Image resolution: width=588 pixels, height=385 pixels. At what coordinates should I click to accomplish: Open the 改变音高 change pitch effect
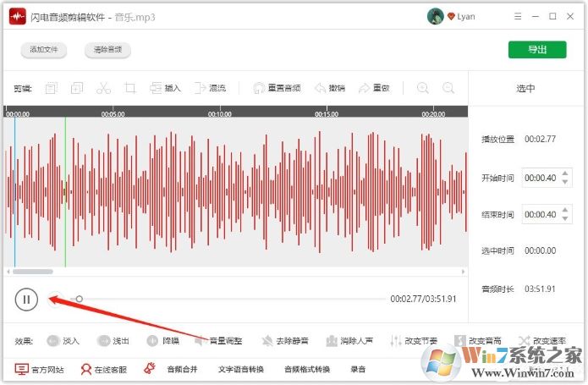478,341
